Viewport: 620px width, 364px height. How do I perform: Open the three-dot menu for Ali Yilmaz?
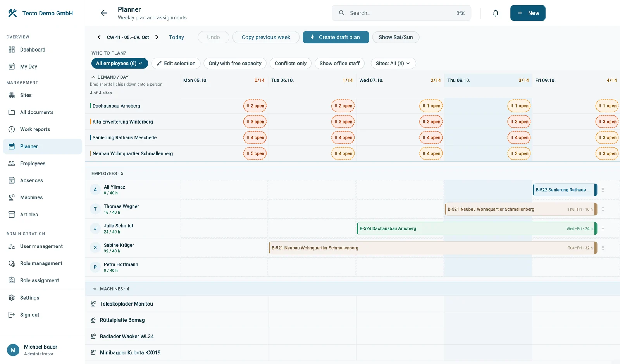point(603,190)
